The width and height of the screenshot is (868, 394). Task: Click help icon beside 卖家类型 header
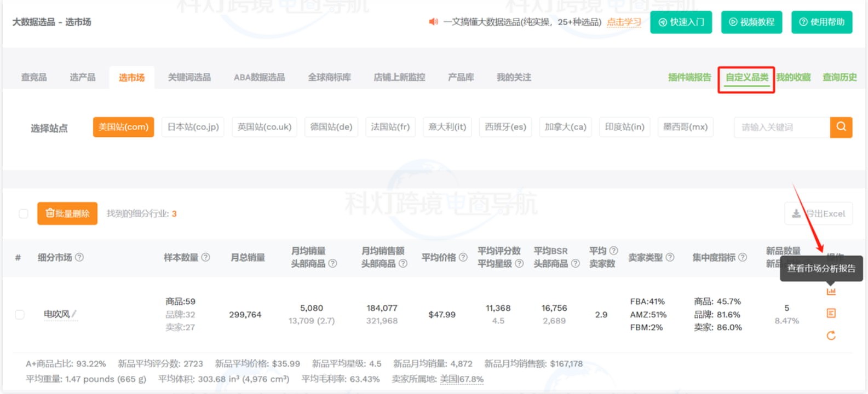point(670,257)
